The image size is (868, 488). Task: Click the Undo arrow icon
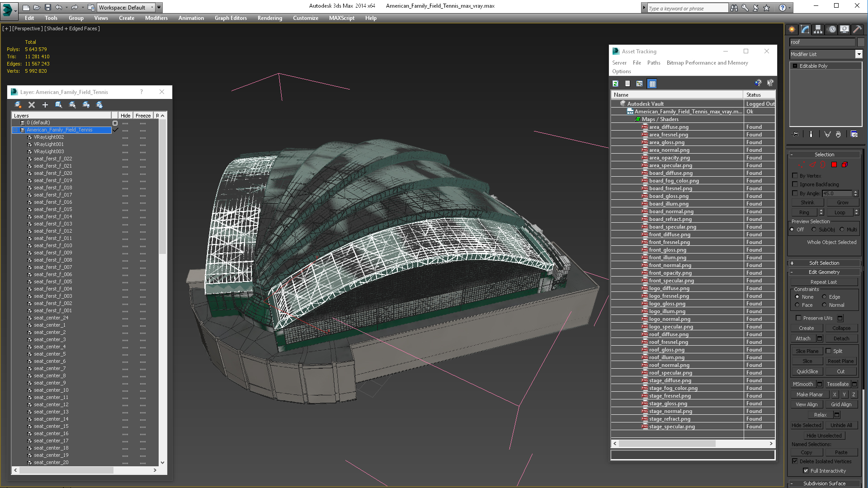coord(59,7)
